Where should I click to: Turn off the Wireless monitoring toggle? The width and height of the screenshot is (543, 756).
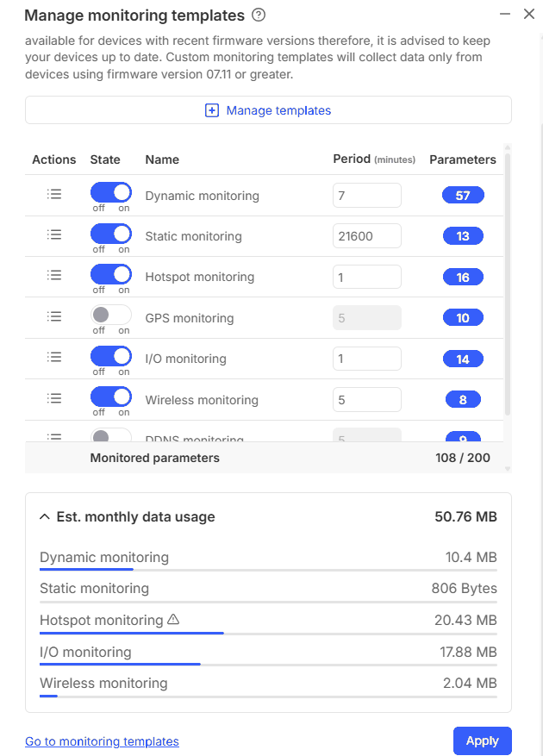point(111,397)
